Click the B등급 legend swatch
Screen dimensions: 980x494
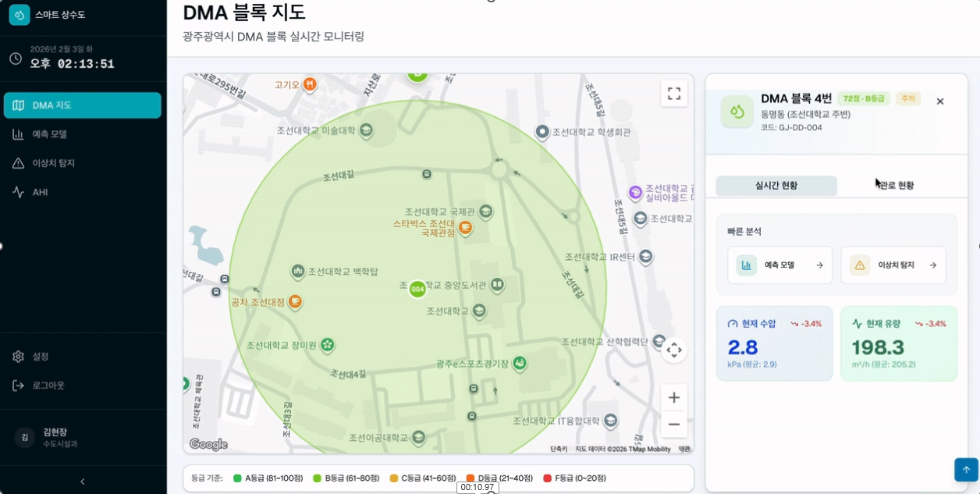317,478
